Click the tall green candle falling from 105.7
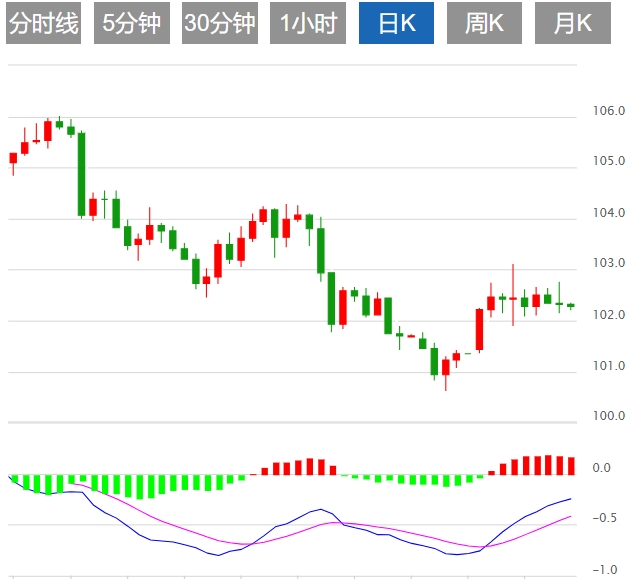Screen dimensions: 631x579 pos(82,174)
